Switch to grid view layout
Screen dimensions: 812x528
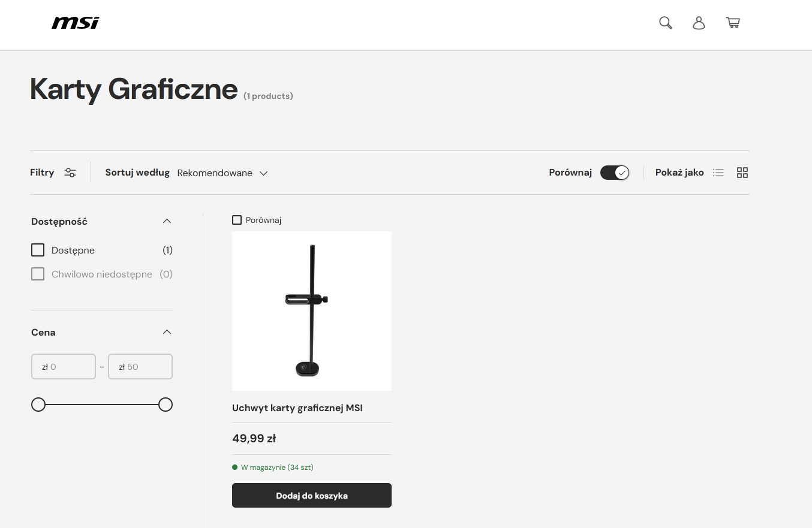(x=742, y=173)
